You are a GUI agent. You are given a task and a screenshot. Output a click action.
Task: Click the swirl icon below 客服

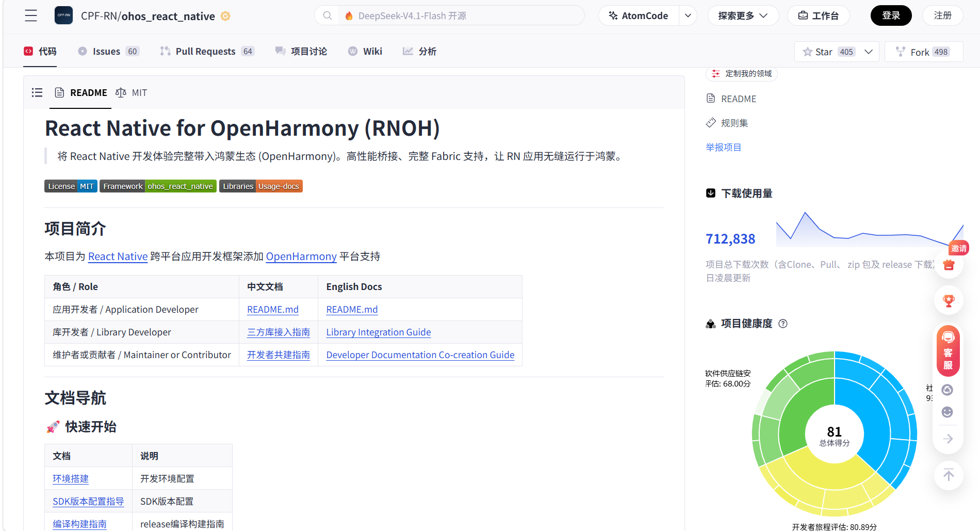(x=947, y=390)
